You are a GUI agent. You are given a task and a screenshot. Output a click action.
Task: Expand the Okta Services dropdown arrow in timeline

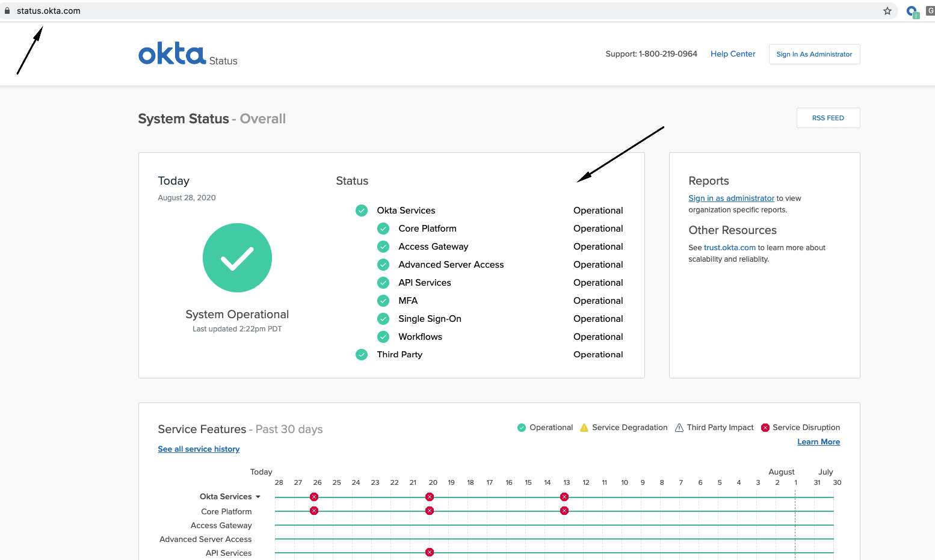258,497
